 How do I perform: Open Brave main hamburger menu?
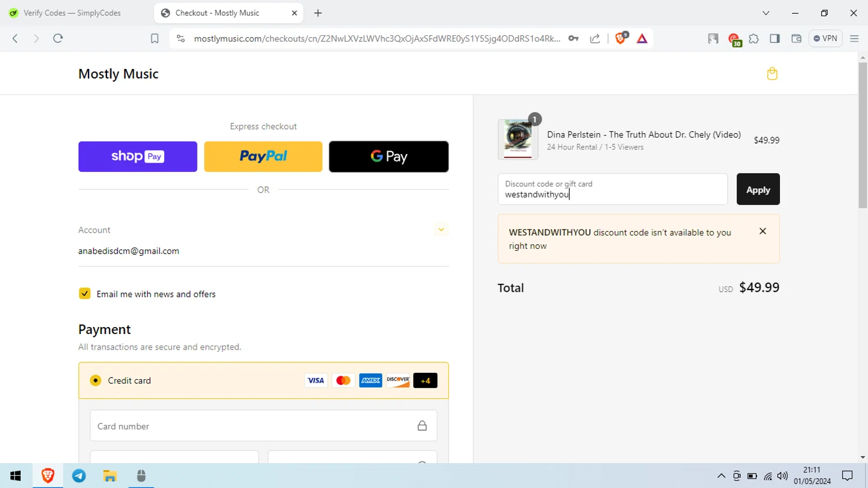854,38
